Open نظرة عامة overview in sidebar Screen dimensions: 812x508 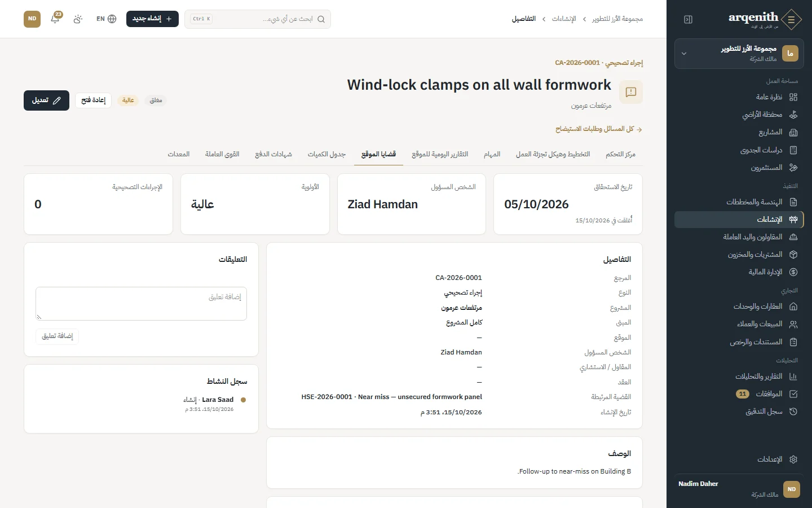coord(739,97)
